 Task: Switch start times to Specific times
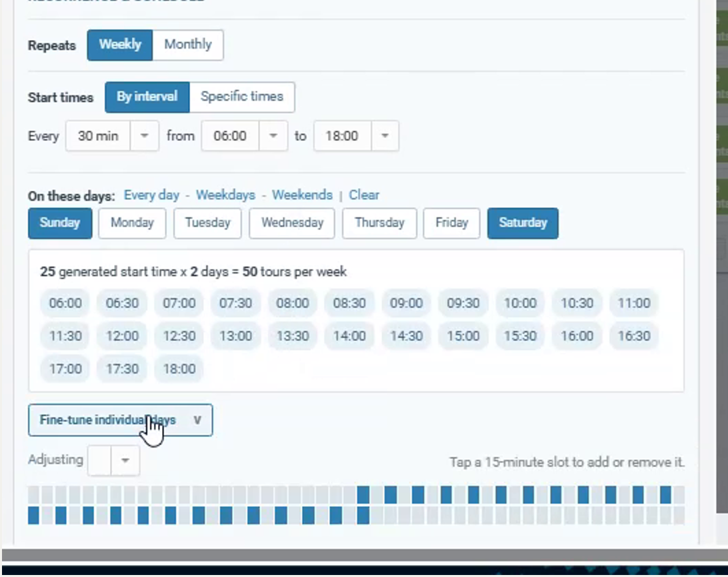(x=242, y=97)
